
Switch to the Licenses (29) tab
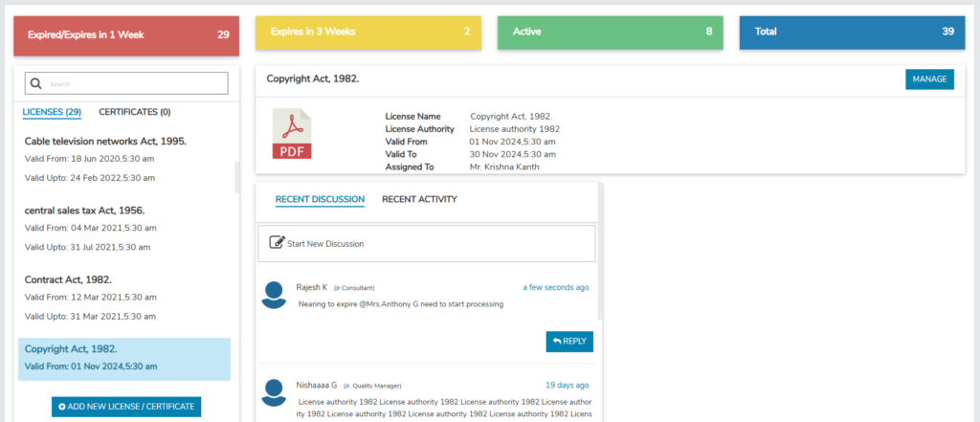(x=52, y=112)
